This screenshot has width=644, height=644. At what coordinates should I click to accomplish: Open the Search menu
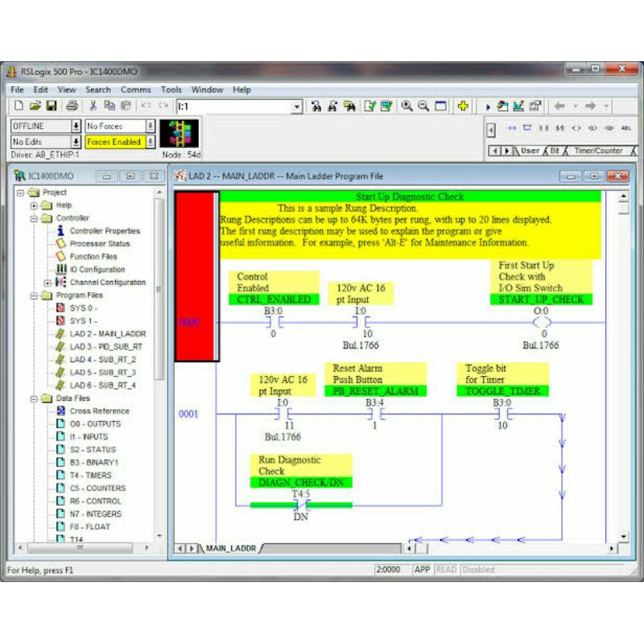pyautogui.click(x=98, y=90)
